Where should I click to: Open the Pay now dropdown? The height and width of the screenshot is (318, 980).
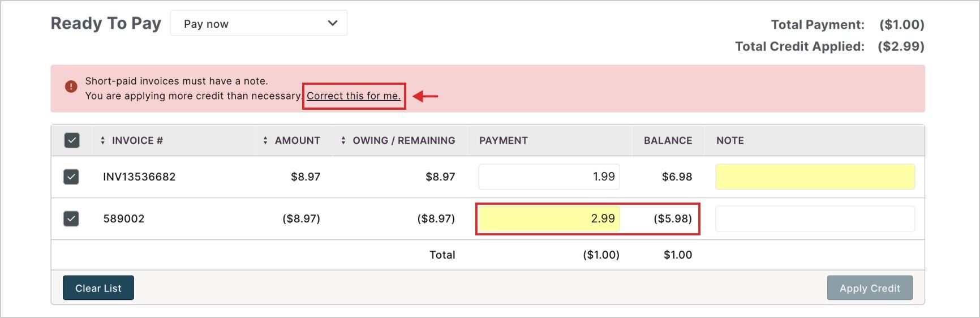coord(259,24)
